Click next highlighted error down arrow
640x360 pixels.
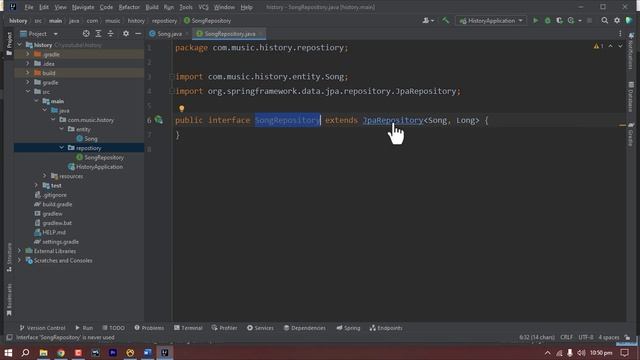(620, 46)
